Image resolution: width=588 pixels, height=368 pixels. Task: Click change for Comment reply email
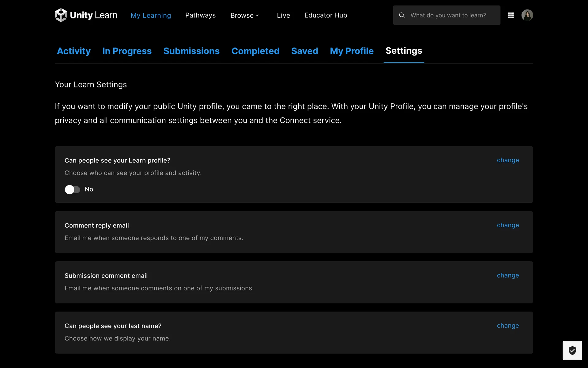pyautogui.click(x=508, y=225)
